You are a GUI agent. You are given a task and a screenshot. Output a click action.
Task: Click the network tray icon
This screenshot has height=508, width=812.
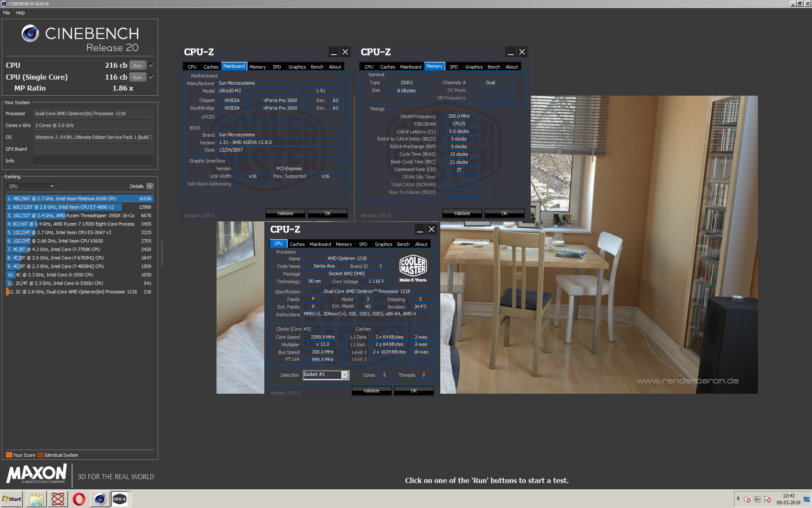pyautogui.click(x=757, y=500)
